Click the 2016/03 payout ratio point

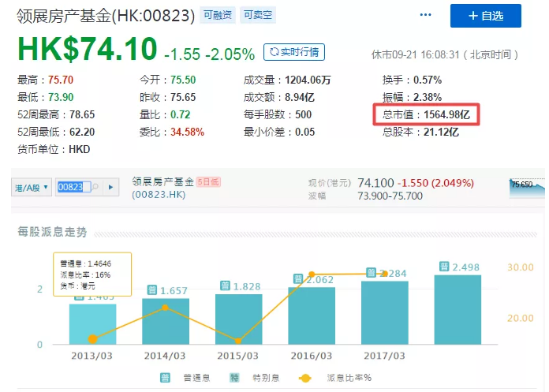click(312, 274)
